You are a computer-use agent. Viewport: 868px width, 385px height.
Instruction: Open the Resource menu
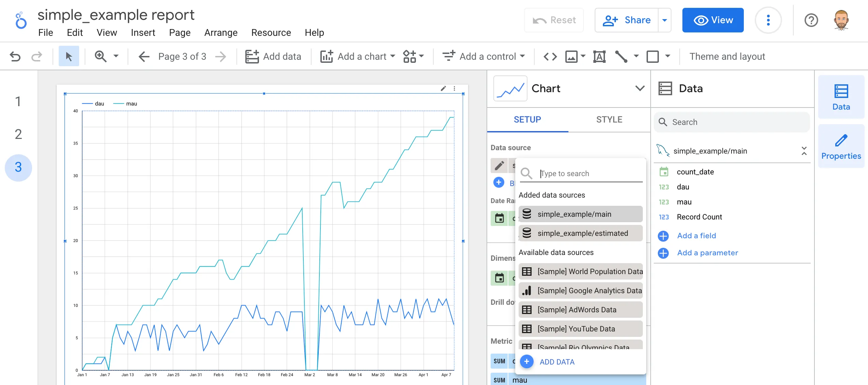pos(271,32)
